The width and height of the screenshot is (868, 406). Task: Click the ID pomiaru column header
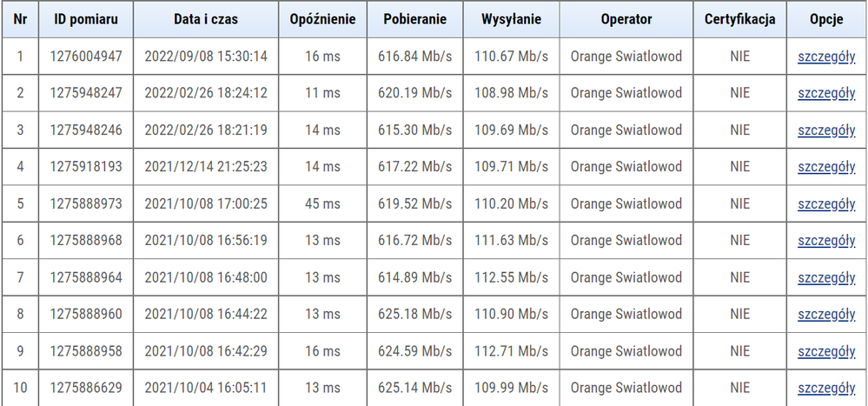(86, 19)
